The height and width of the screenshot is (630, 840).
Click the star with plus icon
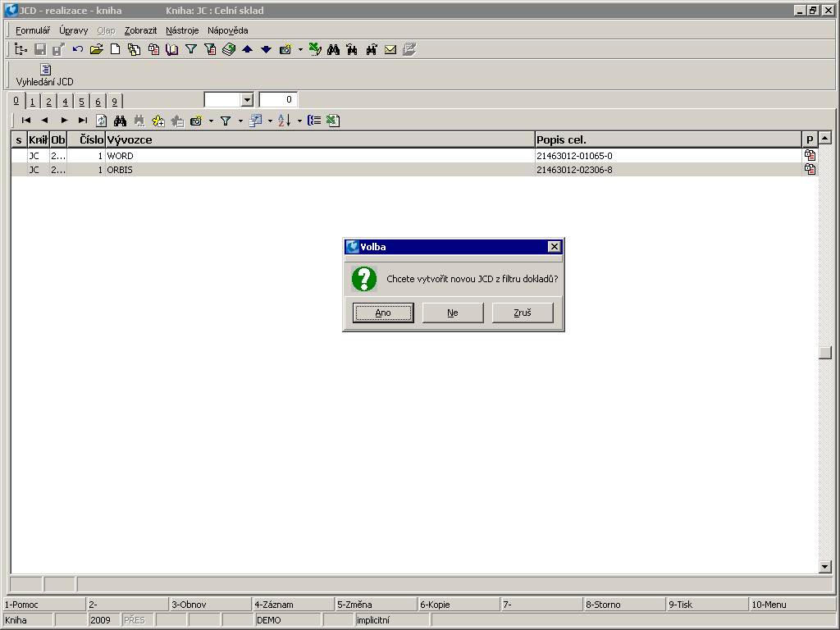pos(158,121)
